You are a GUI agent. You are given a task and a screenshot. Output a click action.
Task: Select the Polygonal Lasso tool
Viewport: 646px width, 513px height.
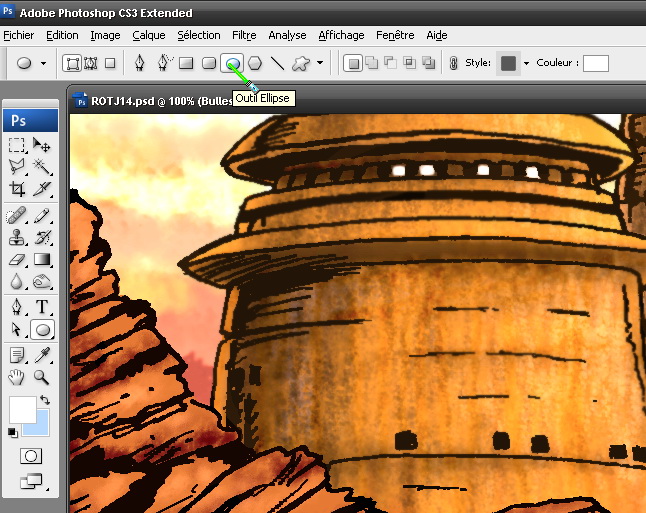(16, 167)
